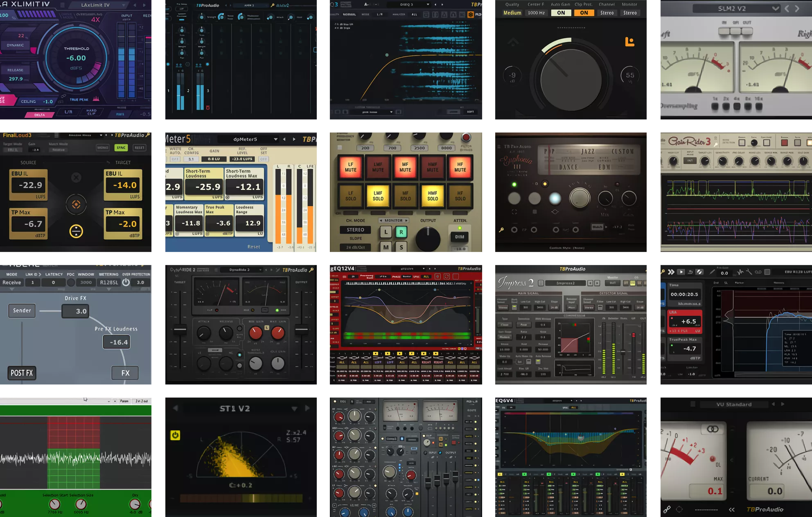This screenshot has height=517, width=812.
Task: Click the yellow circled equals icon in FinalLoud3
Action: pos(76,231)
